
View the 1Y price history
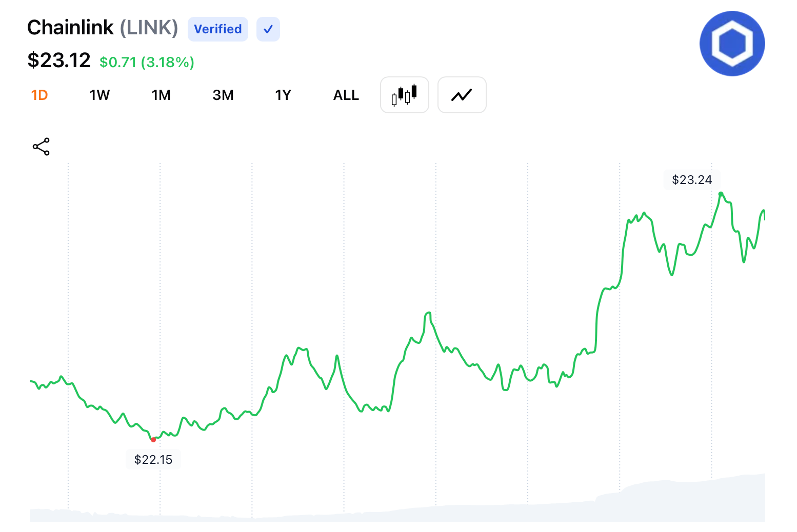(x=283, y=95)
